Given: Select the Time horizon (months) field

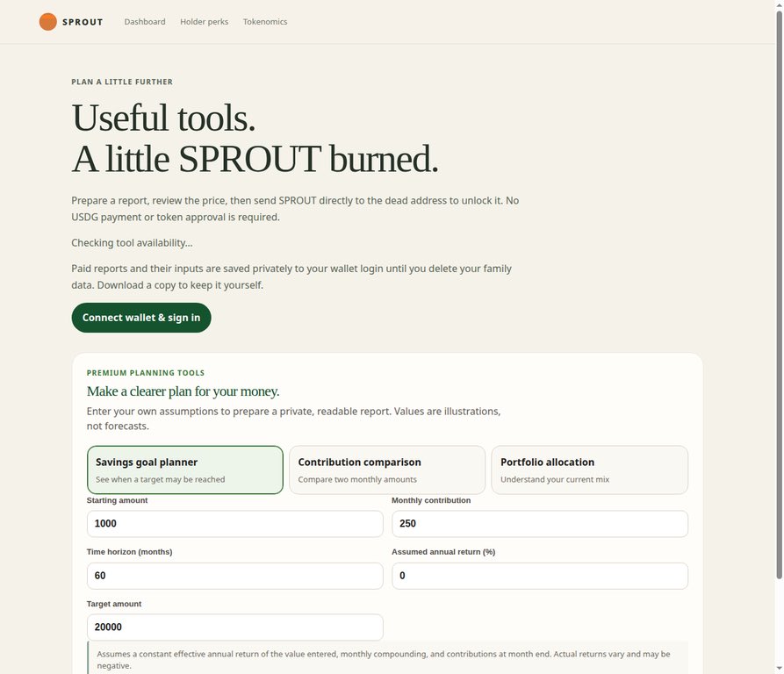Looking at the screenshot, I should [x=235, y=576].
